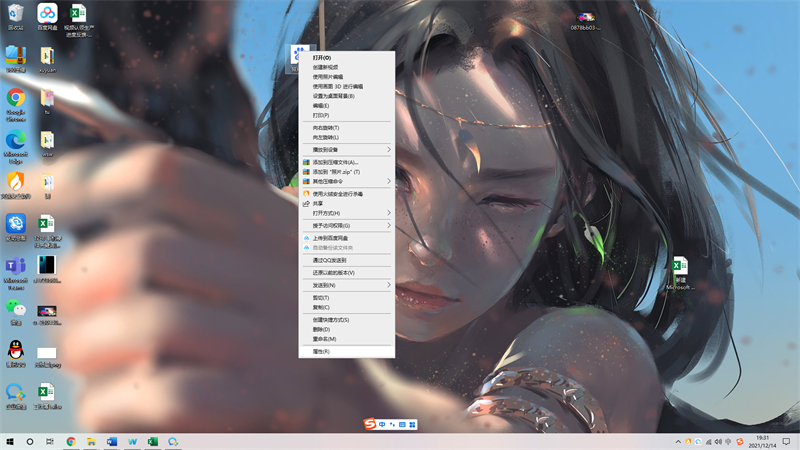Select the tu folder on desktop
The width and height of the screenshot is (800, 450).
coord(47,102)
